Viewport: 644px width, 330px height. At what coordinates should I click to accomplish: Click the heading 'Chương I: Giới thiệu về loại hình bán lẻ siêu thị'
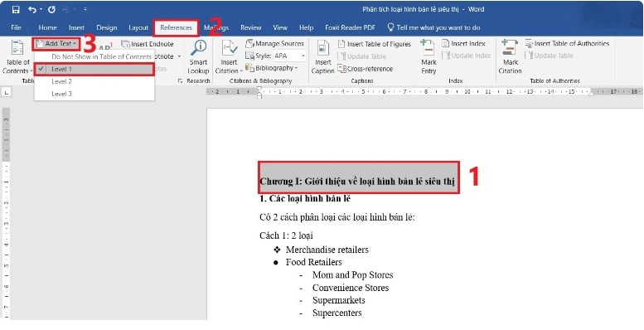pos(357,182)
